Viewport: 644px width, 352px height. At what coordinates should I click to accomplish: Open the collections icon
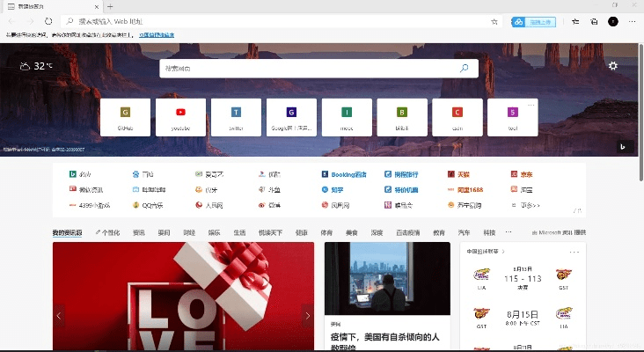point(595,21)
